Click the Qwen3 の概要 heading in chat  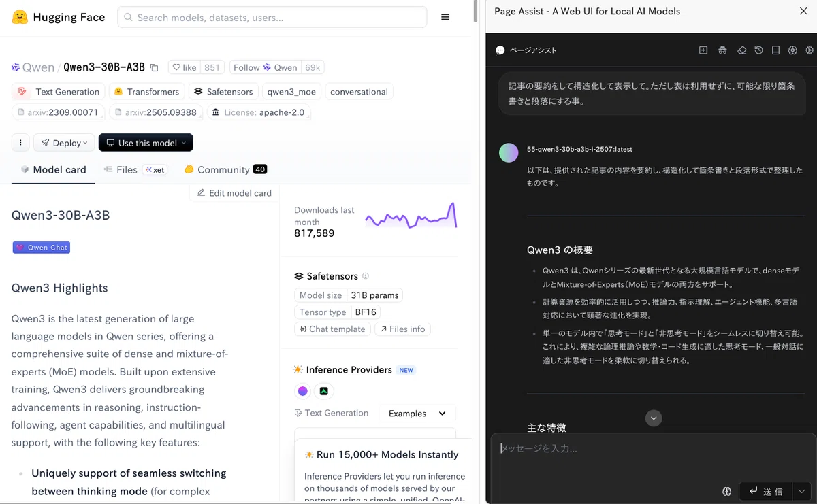(560, 250)
